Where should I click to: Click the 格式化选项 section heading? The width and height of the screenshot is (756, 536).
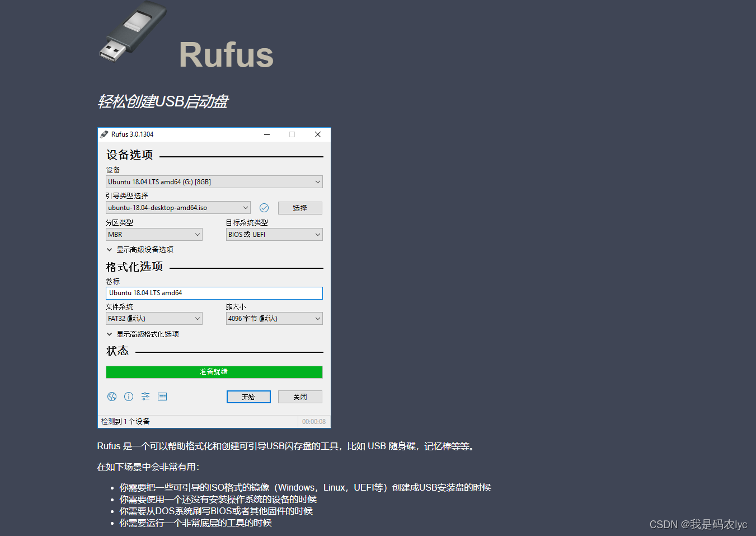click(135, 267)
